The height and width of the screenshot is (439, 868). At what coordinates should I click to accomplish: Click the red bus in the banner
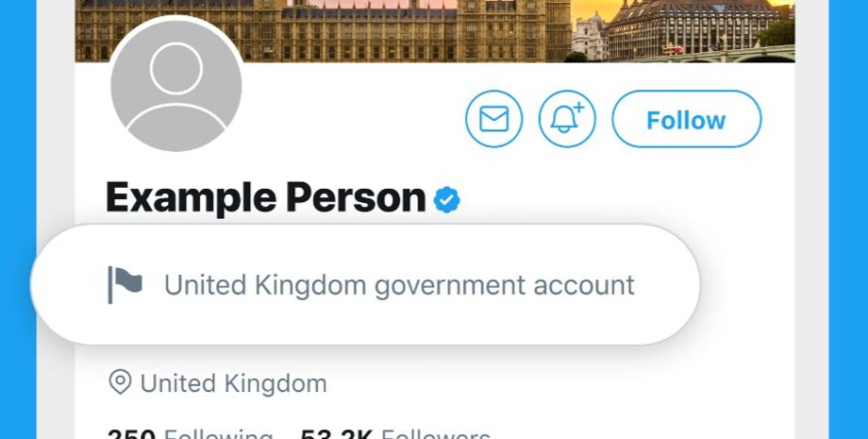coord(675,49)
